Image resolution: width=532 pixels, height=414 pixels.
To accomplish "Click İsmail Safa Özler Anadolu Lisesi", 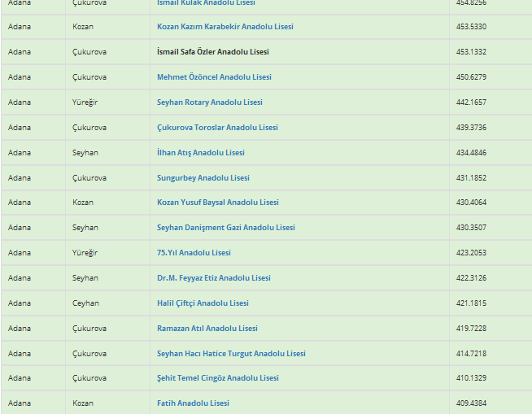I will [x=212, y=52].
